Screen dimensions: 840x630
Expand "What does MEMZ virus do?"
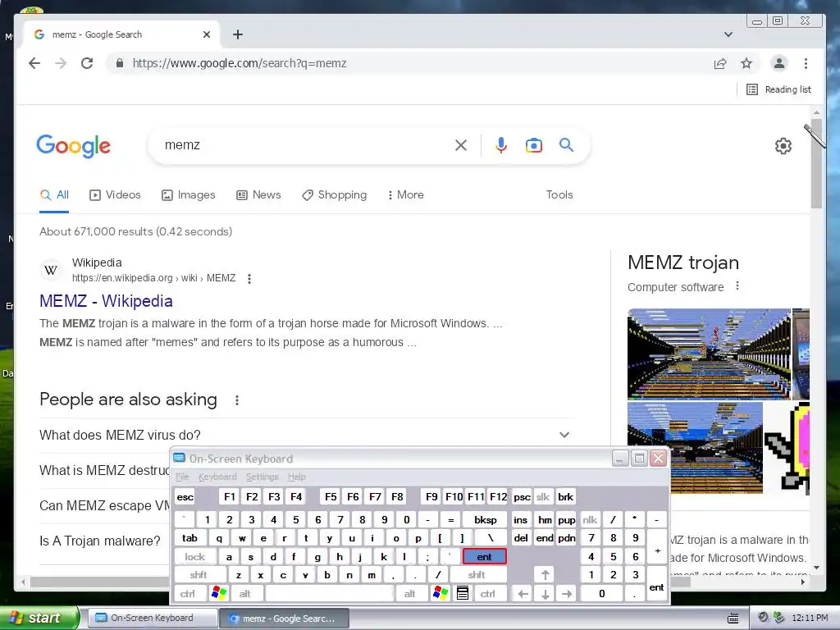point(305,435)
